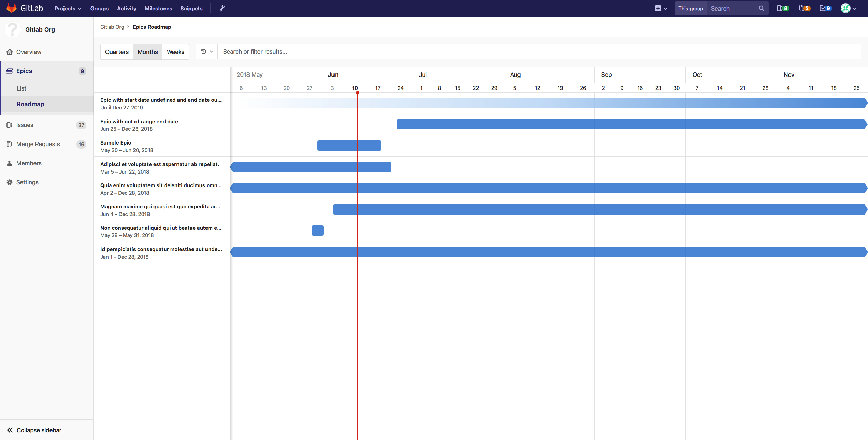
Task: Switch timeline preset to Quarters
Action: 117,52
